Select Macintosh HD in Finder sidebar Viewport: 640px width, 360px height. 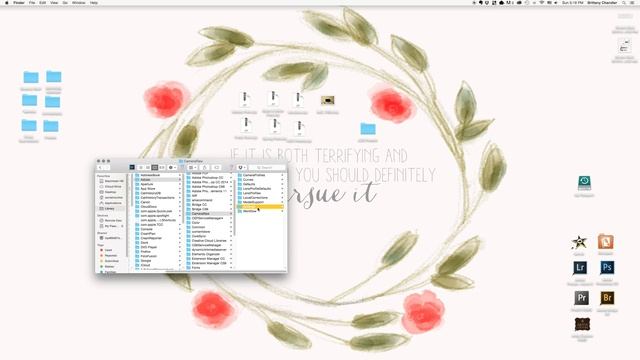[x=114, y=181]
